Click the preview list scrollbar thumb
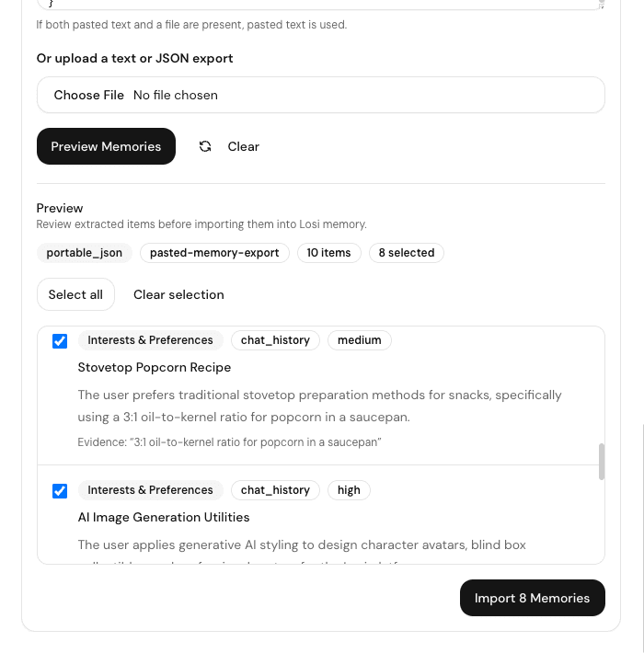 pyautogui.click(x=601, y=462)
